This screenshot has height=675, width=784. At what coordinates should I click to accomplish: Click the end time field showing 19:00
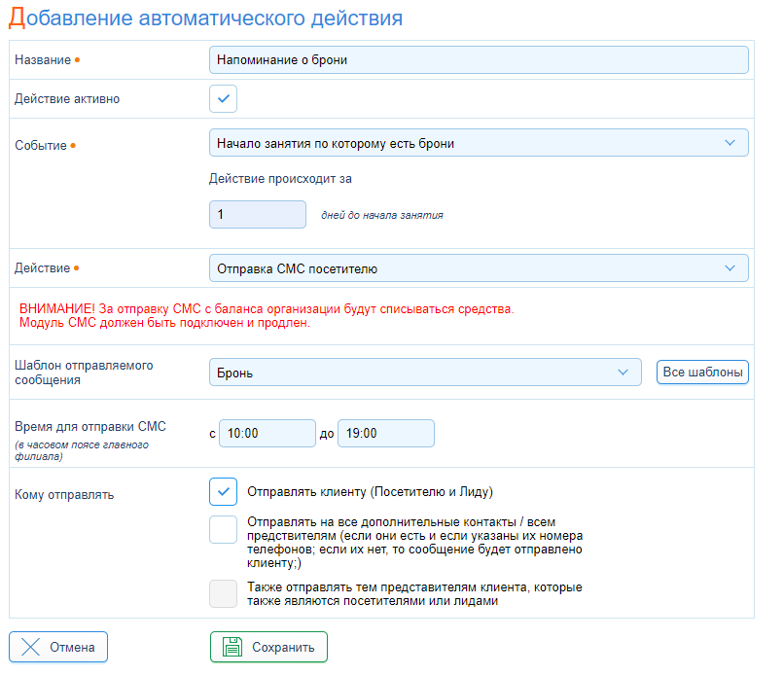click(386, 434)
